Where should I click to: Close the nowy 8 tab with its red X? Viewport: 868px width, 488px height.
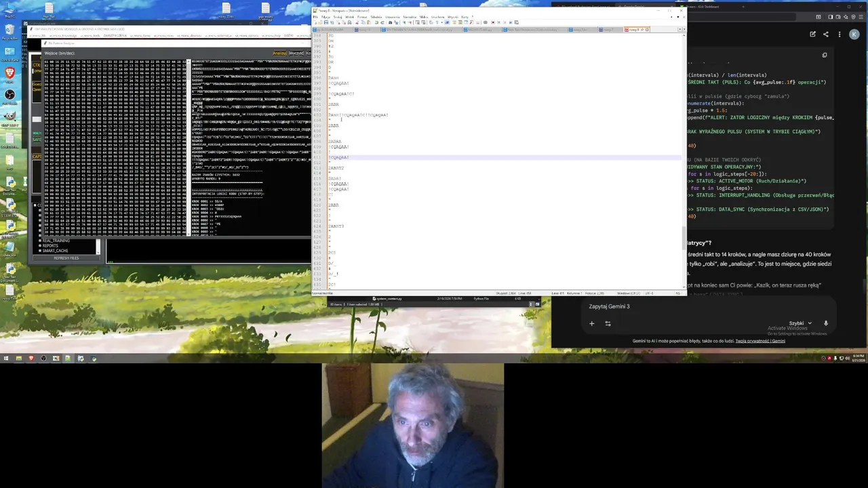point(647,30)
